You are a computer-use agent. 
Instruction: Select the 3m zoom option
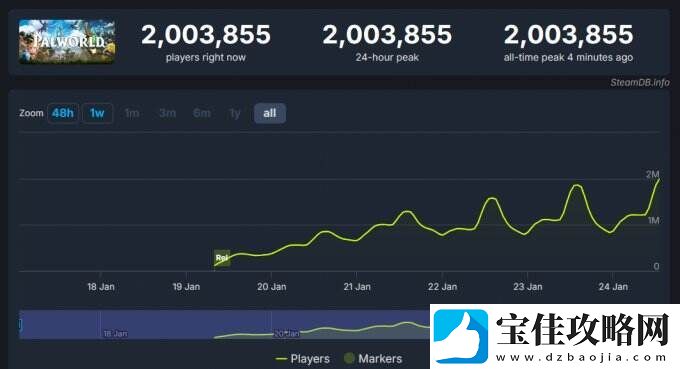[167, 113]
